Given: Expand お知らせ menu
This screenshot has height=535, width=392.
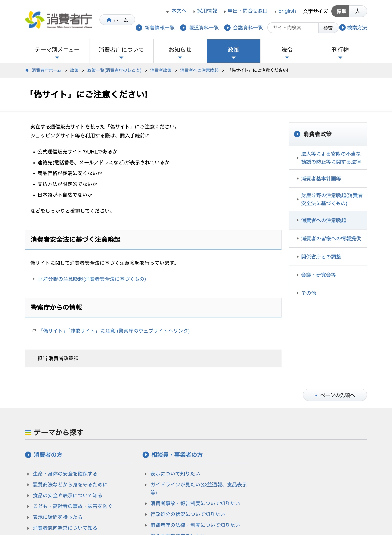Looking at the screenshot, I should point(180,51).
